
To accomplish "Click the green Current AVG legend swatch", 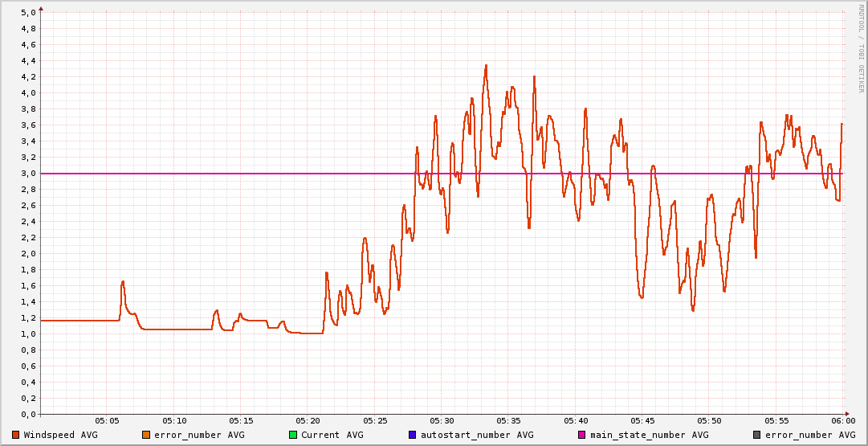I will click(293, 435).
